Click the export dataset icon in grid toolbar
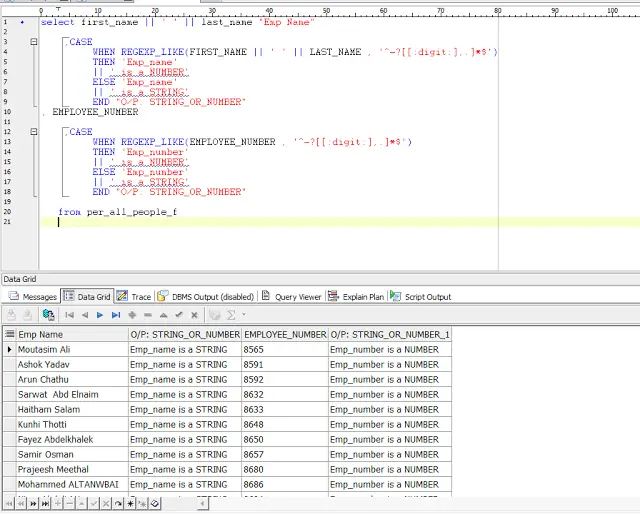This screenshot has width=640, height=514. (49, 315)
